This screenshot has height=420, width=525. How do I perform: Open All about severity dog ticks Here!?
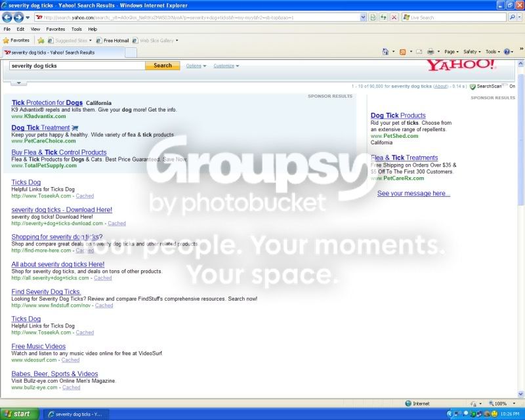pyautogui.click(x=58, y=264)
